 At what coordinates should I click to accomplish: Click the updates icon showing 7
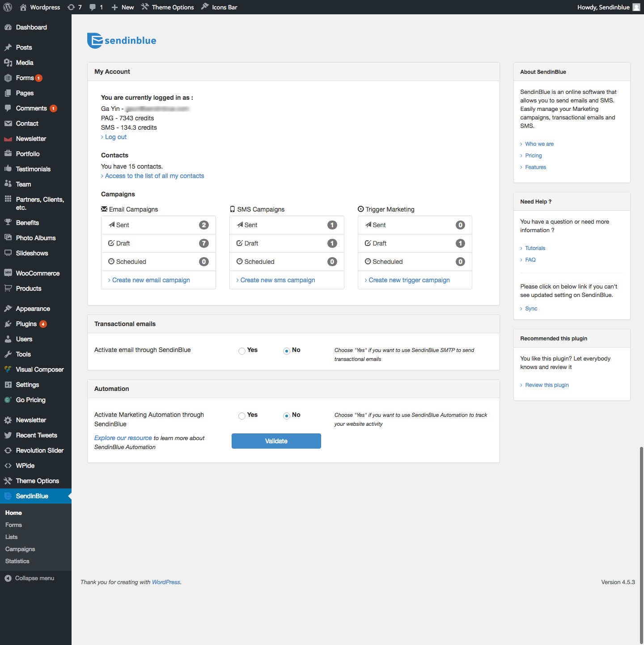71,7
